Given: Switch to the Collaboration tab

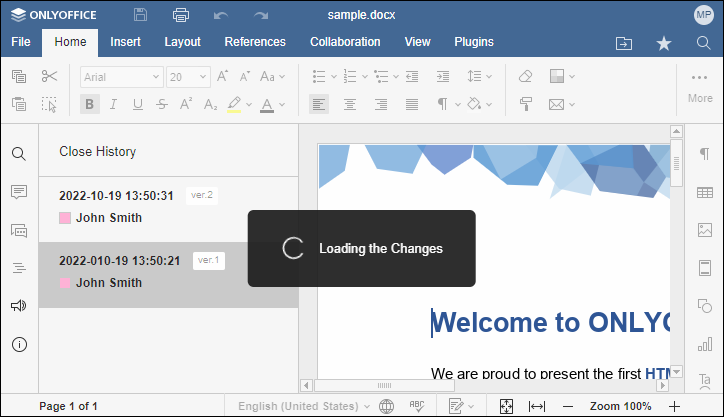Looking at the screenshot, I should point(345,42).
